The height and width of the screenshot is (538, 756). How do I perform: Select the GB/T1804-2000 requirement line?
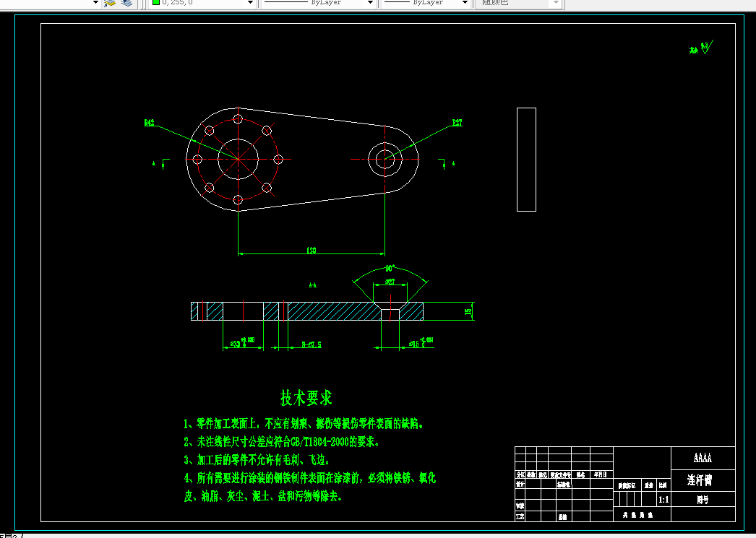coord(281,442)
